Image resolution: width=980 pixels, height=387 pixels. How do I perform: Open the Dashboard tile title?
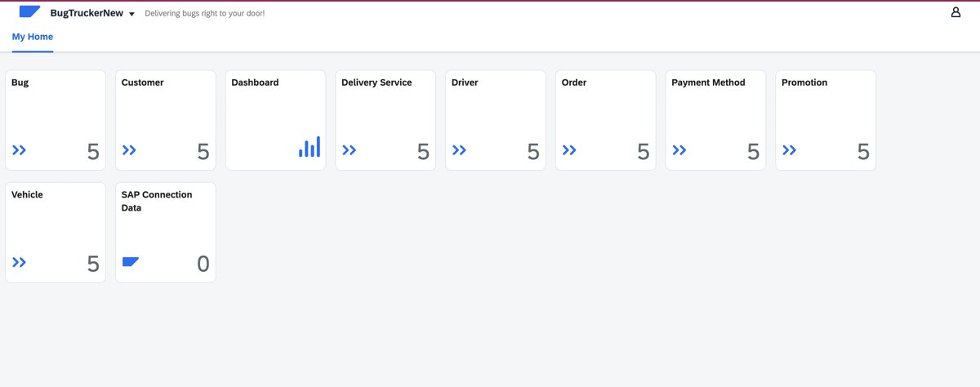point(255,82)
